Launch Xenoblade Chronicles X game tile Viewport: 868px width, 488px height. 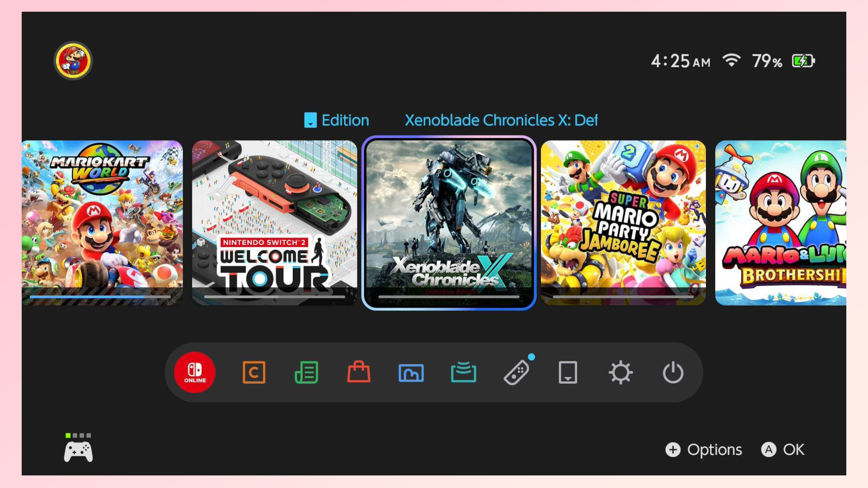coord(449,223)
